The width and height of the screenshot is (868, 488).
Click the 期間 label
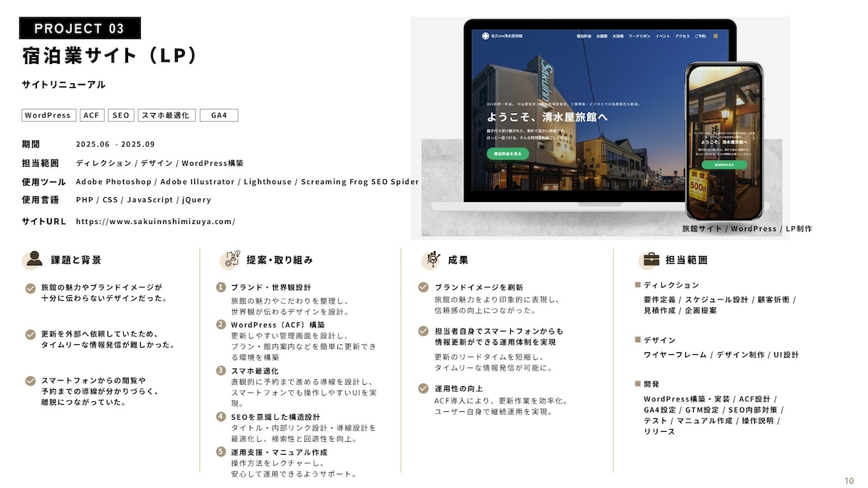point(31,144)
